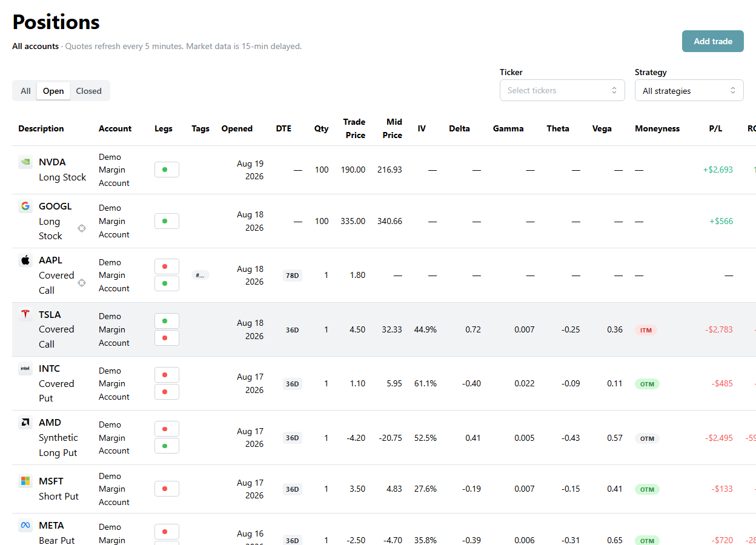Sort by the Description column header

tap(41, 128)
